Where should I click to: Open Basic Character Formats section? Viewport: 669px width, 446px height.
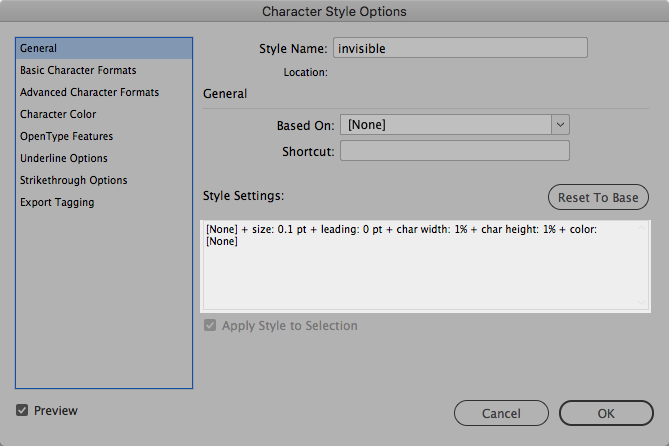(x=78, y=70)
